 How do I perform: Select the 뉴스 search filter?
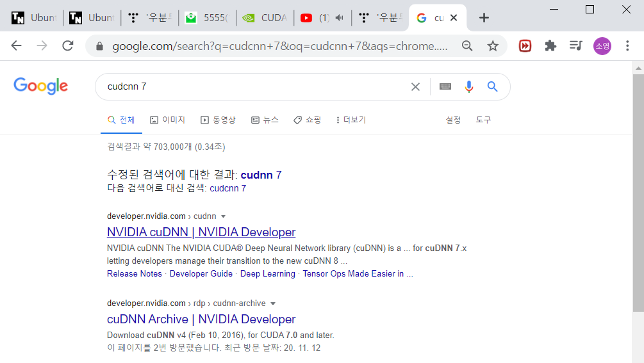pyautogui.click(x=265, y=120)
